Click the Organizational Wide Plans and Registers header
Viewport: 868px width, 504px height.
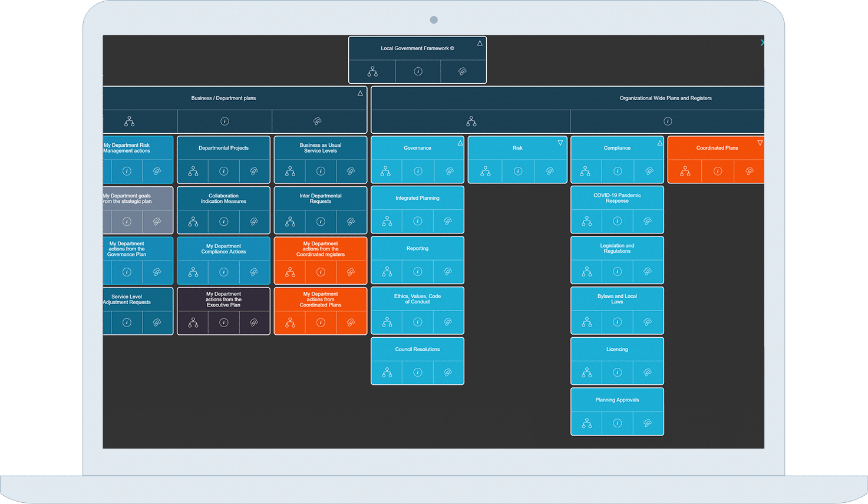pyautogui.click(x=665, y=98)
